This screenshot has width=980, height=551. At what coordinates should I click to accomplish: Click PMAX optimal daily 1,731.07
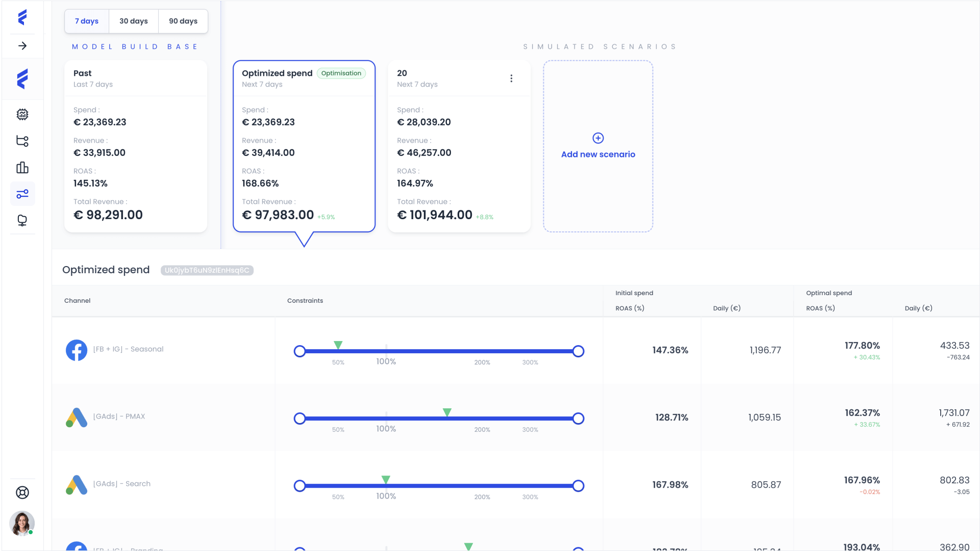(954, 413)
